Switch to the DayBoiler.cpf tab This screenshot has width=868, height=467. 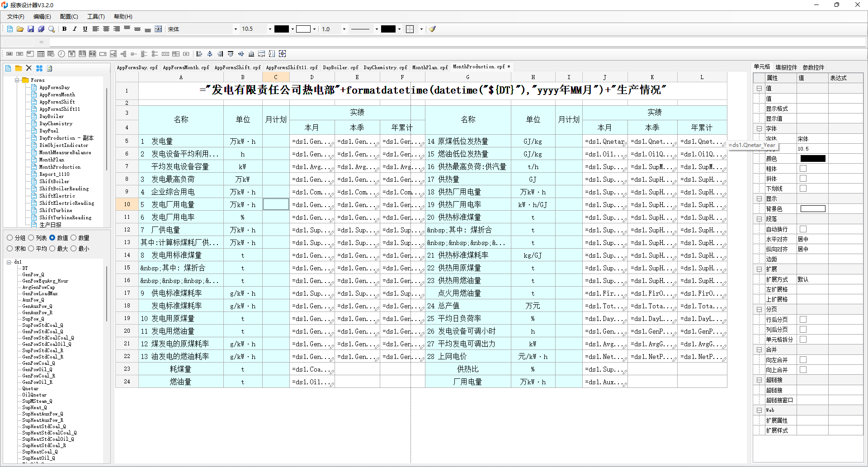coord(340,67)
